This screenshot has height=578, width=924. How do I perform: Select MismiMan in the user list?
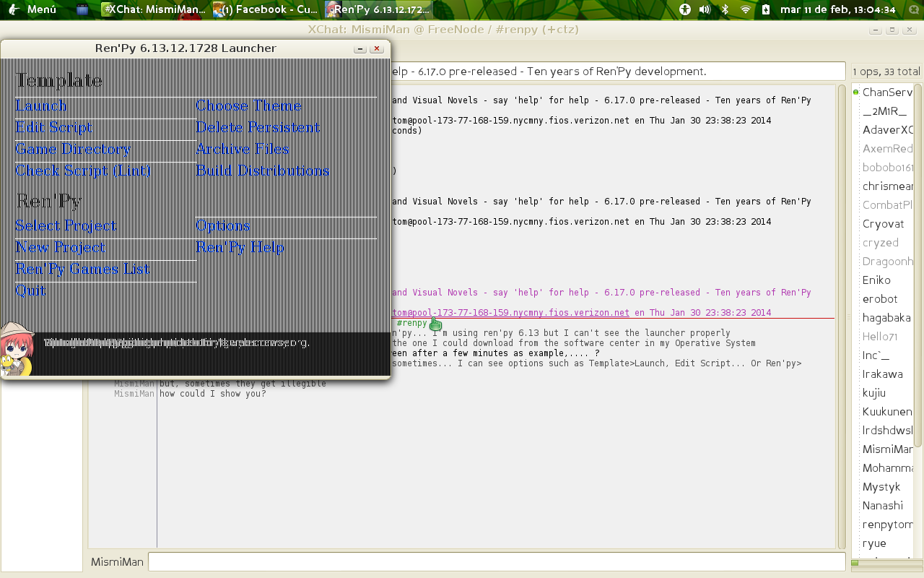pyautogui.click(x=887, y=449)
